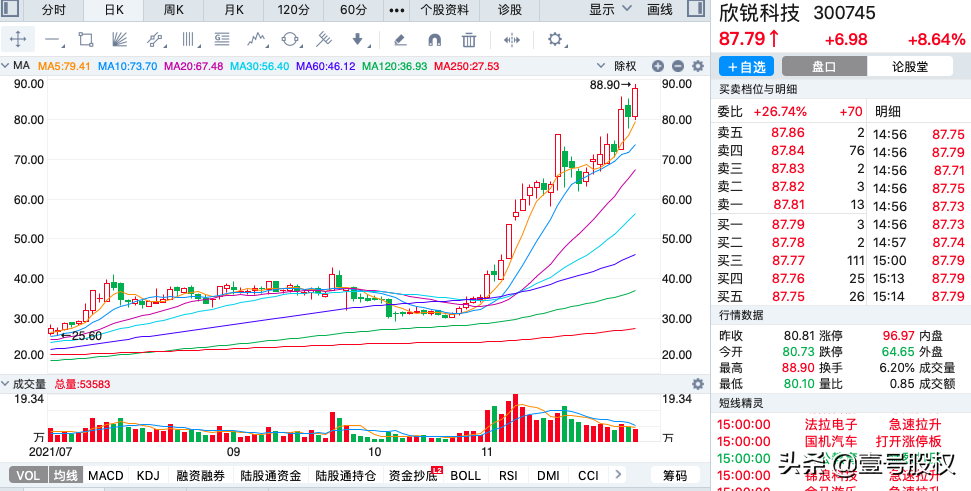Toggle the 均线 moving average button

(65, 476)
